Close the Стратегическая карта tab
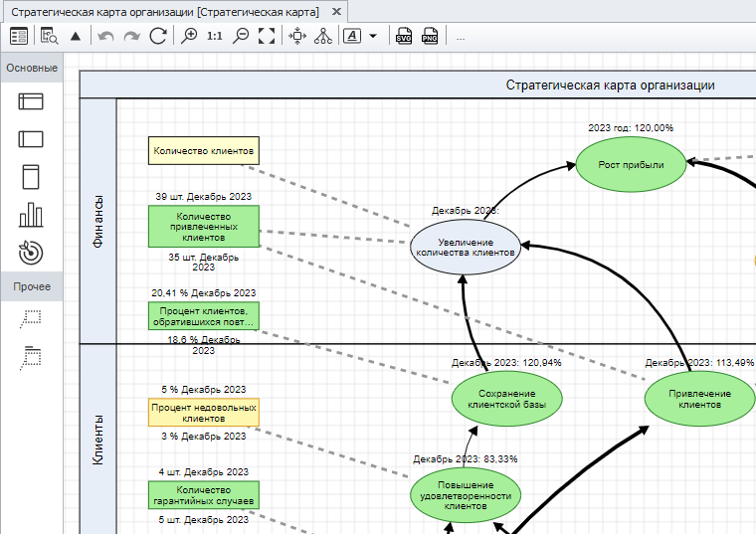The image size is (756, 534). click(336, 11)
